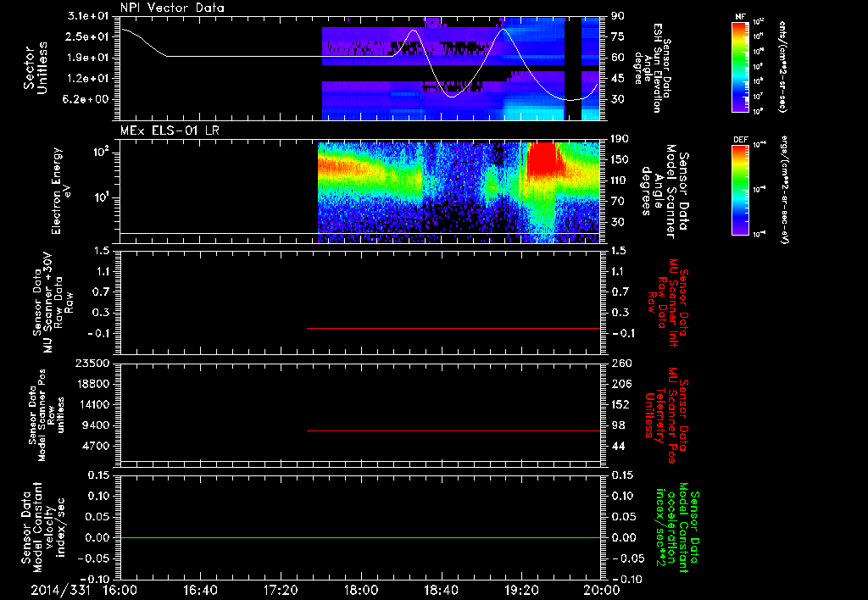Click the '3.1e+01' sector tick value

point(88,16)
